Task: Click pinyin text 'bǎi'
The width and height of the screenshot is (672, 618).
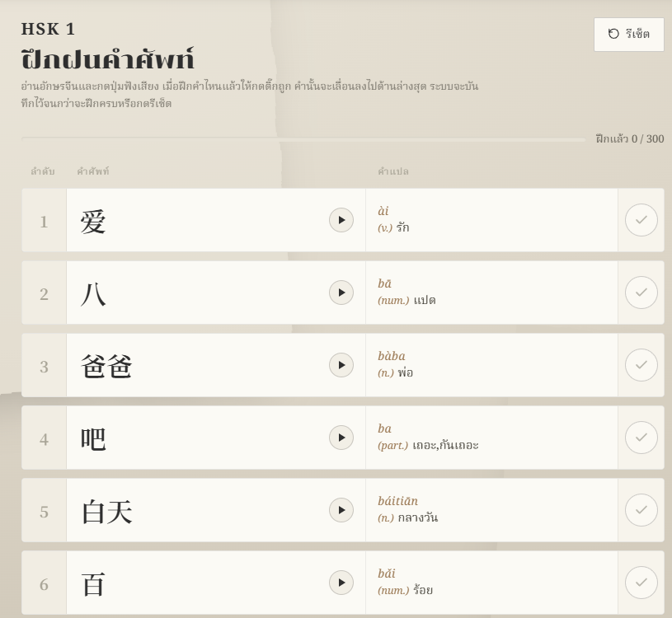Action: 387,574
